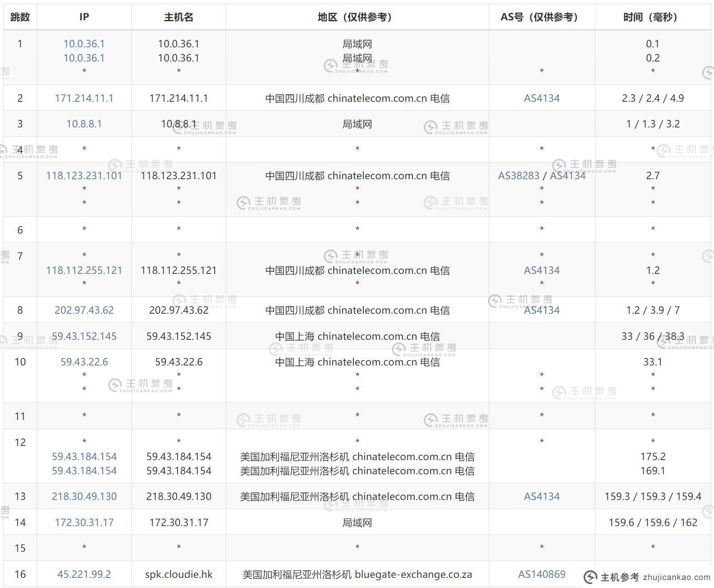Click the AS38283 link

(x=519, y=176)
